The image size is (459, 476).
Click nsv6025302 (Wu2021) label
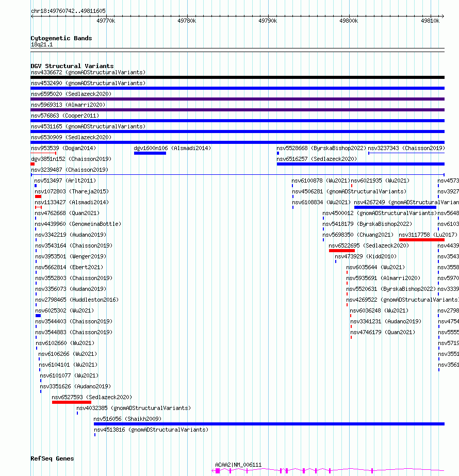pyautogui.click(x=64, y=311)
